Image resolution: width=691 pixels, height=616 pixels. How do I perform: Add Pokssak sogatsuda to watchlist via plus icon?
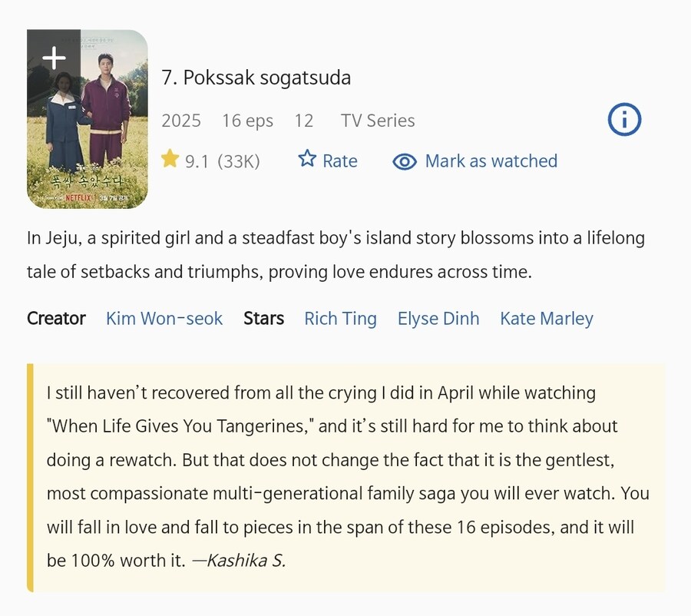pyautogui.click(x=54, y=57)
